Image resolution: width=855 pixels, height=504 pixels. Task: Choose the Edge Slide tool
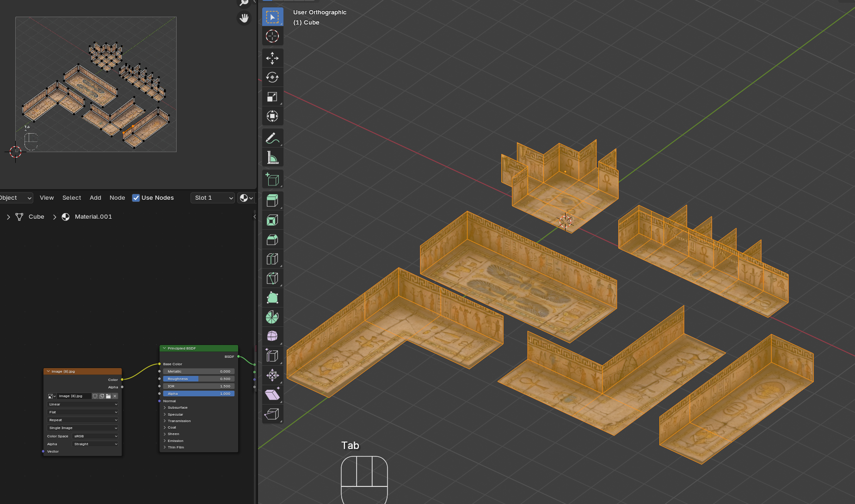coord(272,356)
